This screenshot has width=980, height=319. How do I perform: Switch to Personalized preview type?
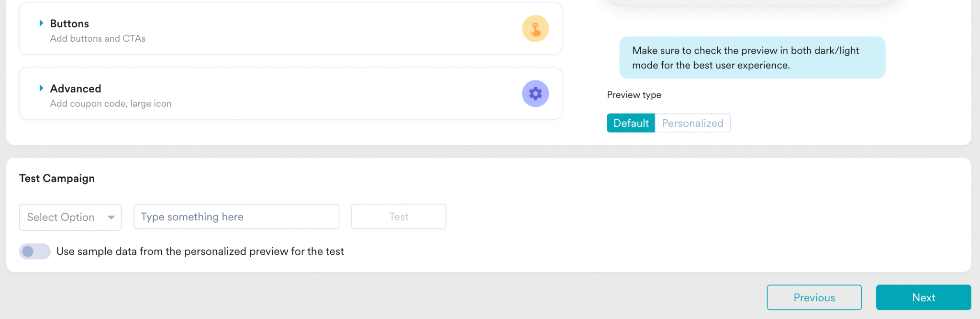pos(692,123)
